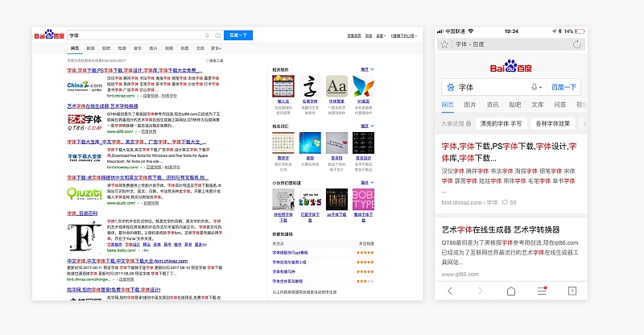
Task: Open the Qiuziti green logo thumbnail
Action: coord(85,193)
